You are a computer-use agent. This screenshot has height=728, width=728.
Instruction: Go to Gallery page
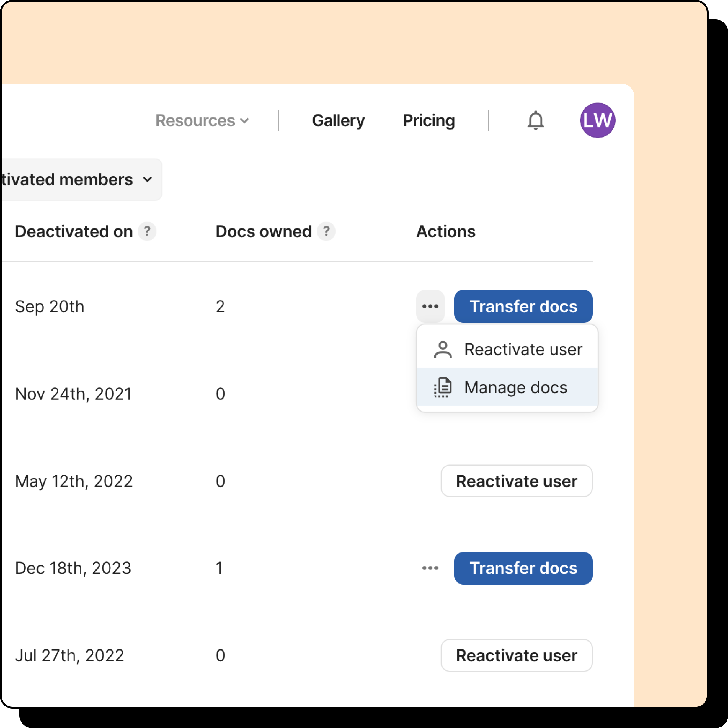pos(338,120)
